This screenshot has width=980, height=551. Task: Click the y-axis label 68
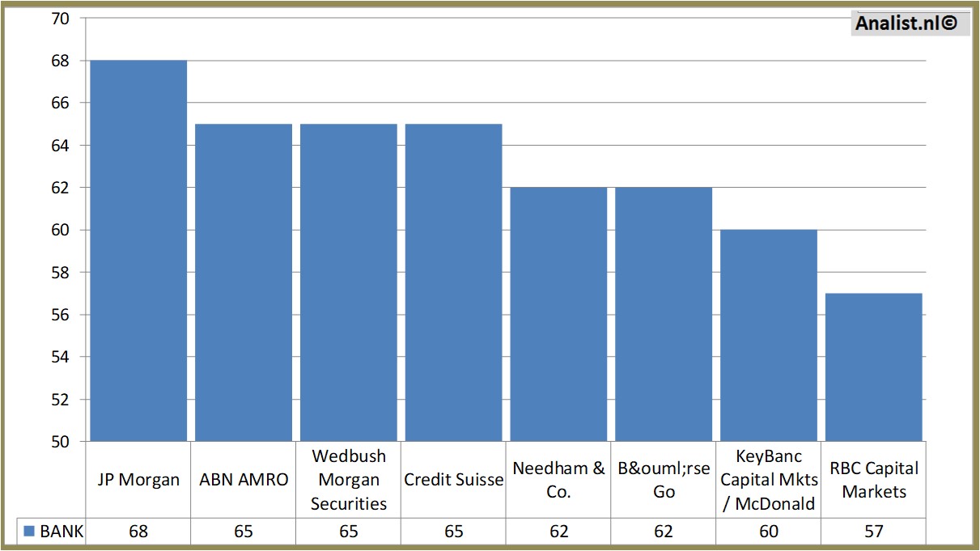point(60,61)
